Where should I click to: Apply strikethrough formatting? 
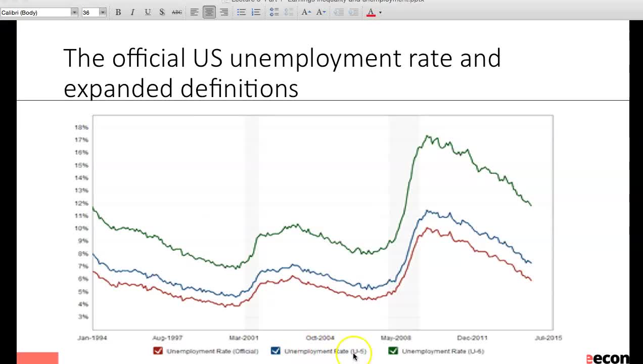click(x=177, y=12)
